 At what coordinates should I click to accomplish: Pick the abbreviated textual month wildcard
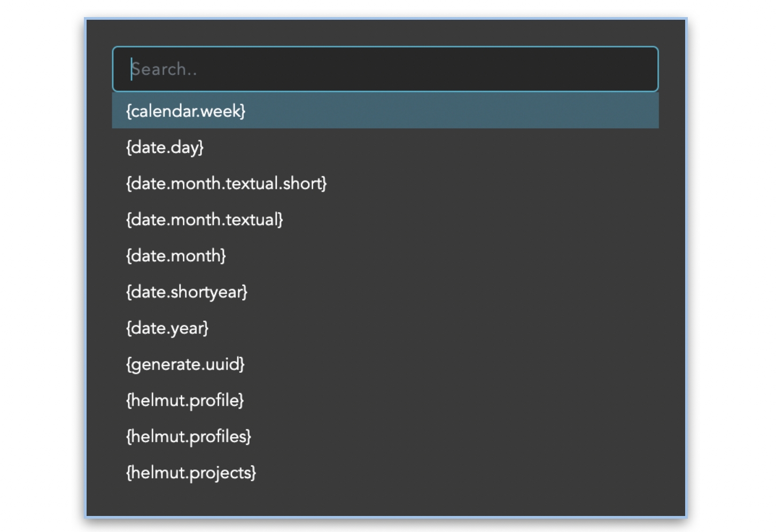[226, 184]
